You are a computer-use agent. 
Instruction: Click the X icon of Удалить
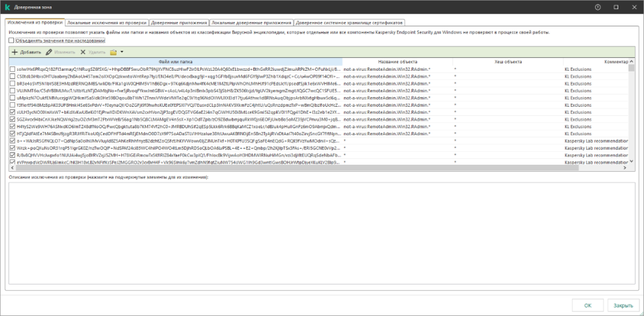(83, 53)
